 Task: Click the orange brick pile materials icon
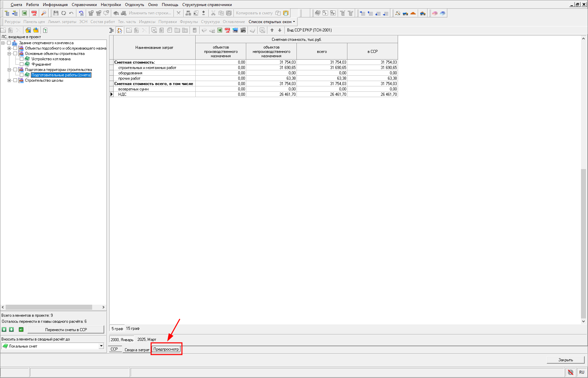413,13
